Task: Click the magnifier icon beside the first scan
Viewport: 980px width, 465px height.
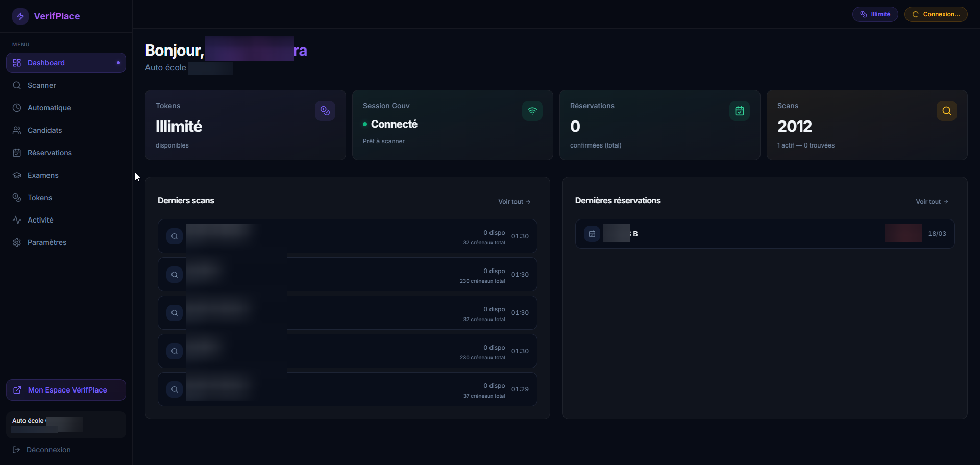Action: [x=174, y=236]
